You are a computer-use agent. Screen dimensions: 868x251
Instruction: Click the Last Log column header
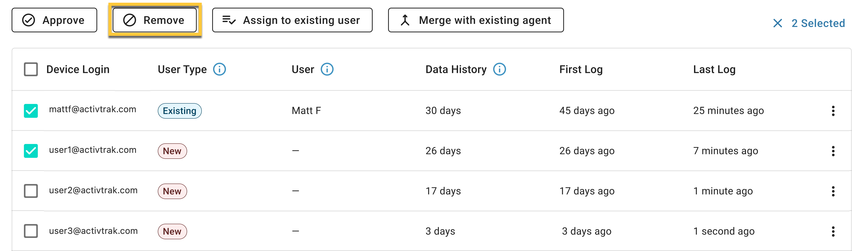point(714,69)
